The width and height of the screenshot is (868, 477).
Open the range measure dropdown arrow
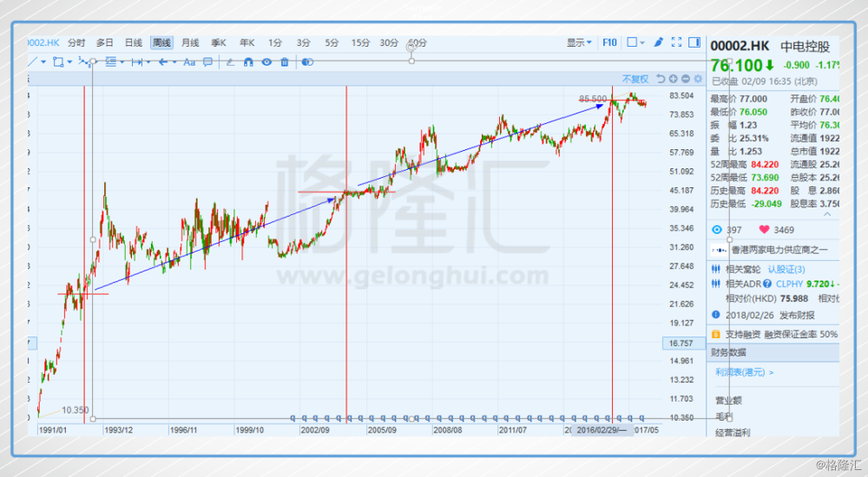[x=148, y=62]
